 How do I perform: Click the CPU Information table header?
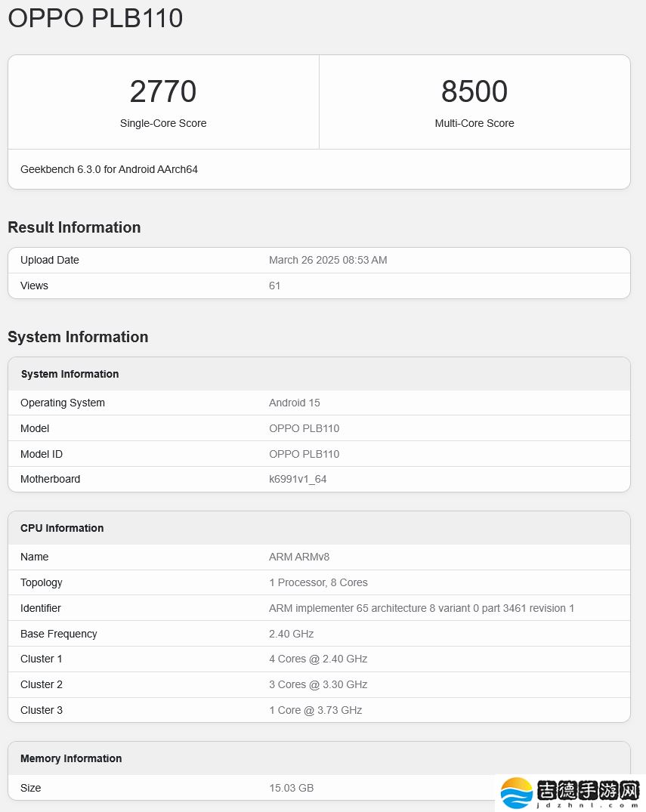pos(62,528)
